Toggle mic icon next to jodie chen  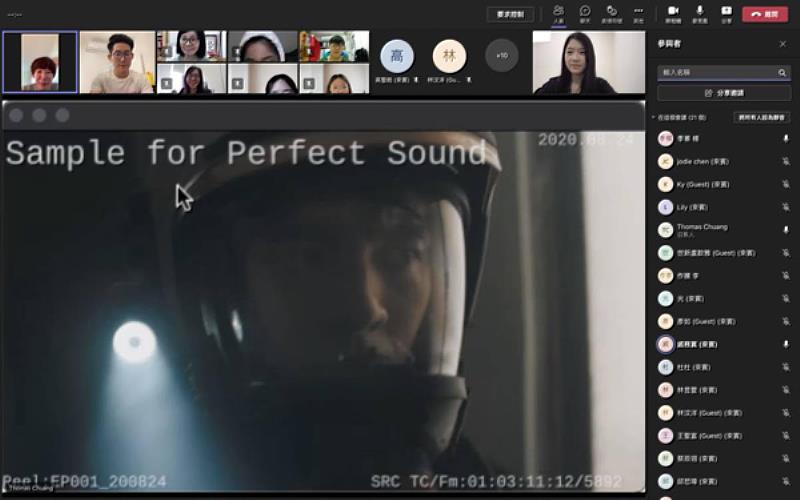point(785,162)
